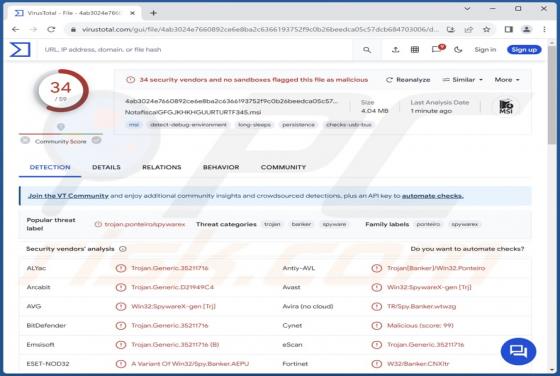Open a new browser tab

153,13
